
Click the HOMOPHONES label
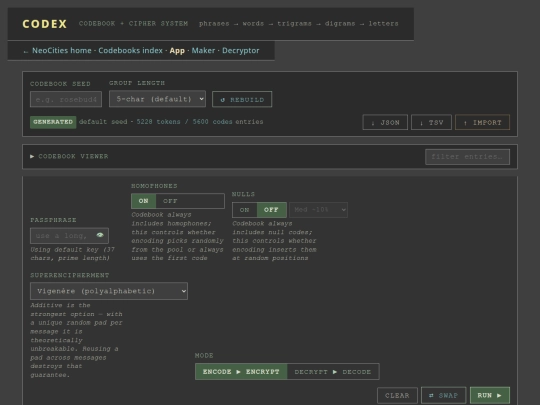154,186
